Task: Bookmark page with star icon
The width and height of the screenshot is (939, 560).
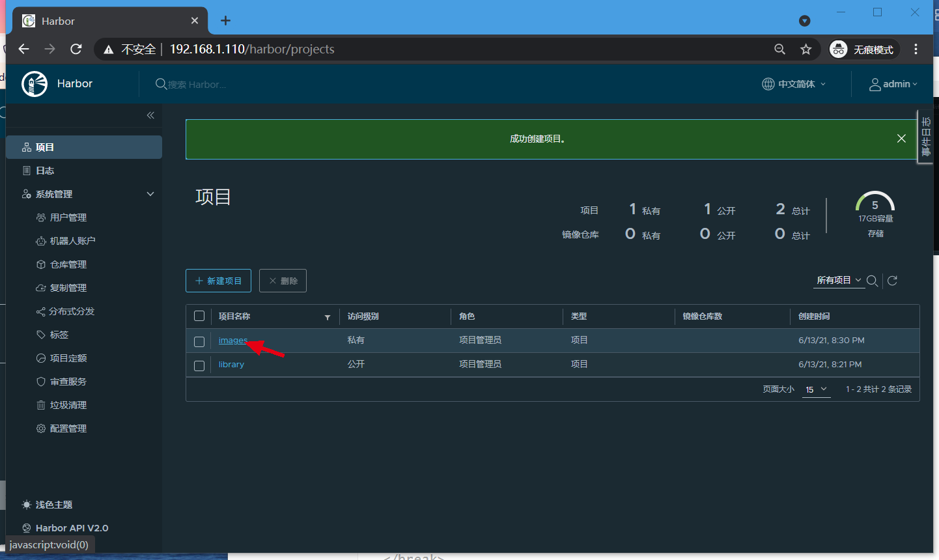Action: (x=806, y=49)
